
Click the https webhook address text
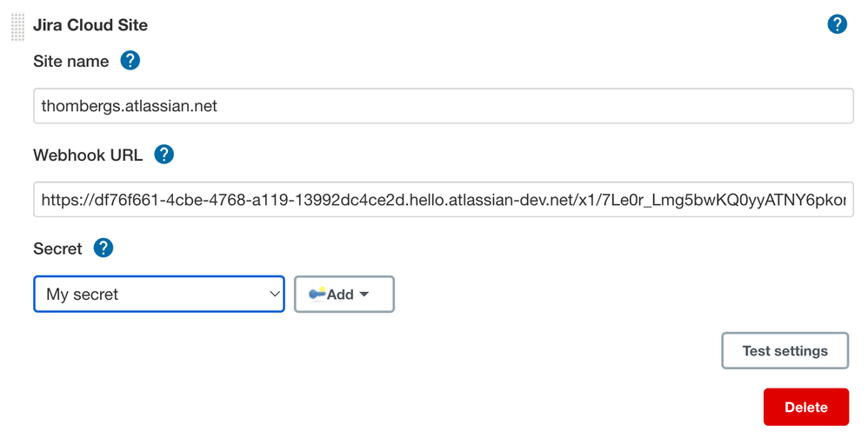tap(444, 200)
